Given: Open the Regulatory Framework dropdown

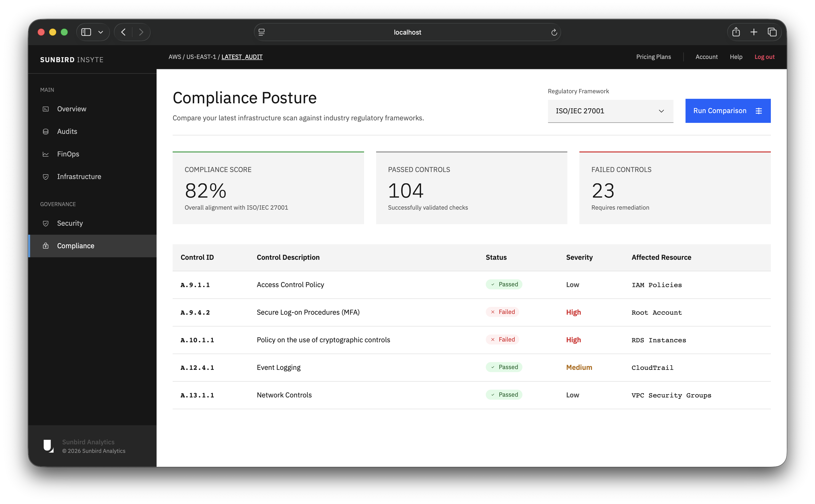Looking at the screenshot, I should 610,111.
